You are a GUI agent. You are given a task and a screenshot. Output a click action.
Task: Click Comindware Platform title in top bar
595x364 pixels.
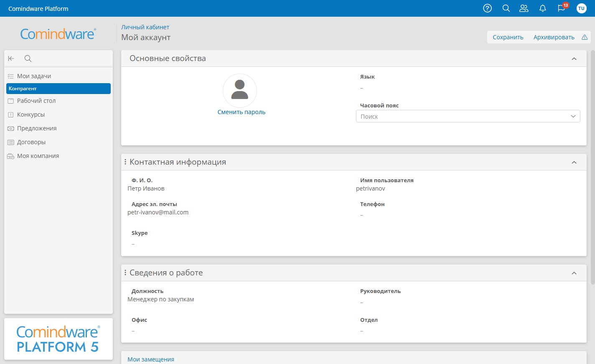pos(38,8)
